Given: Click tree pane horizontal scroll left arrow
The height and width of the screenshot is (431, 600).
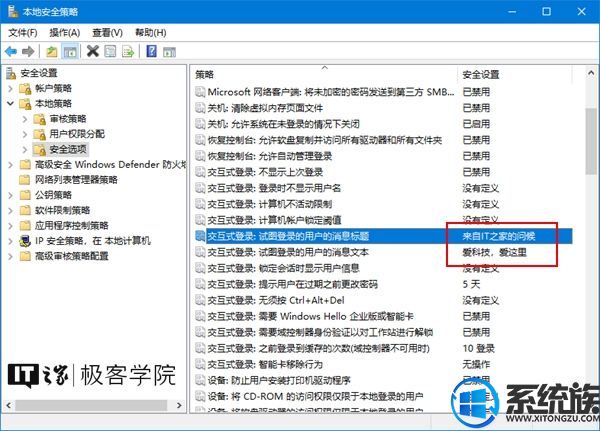Looking at the screenshot, I should pyautogui.click(x=8, y=405).
